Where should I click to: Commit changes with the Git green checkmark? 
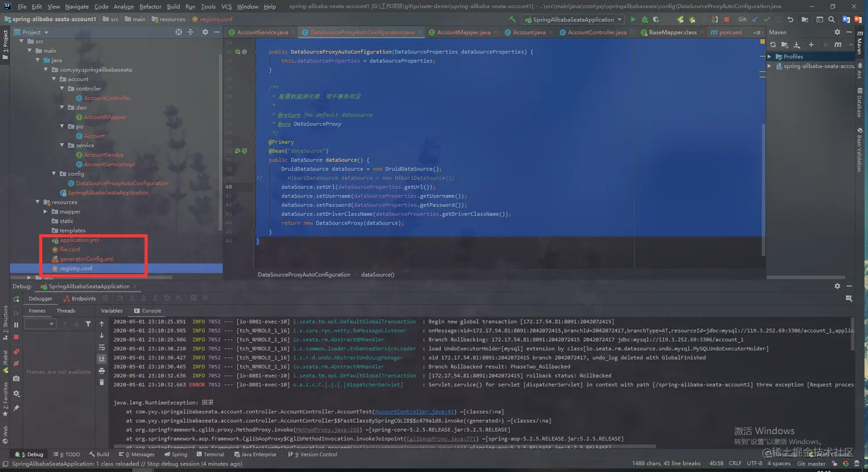(x=766, y=20)
